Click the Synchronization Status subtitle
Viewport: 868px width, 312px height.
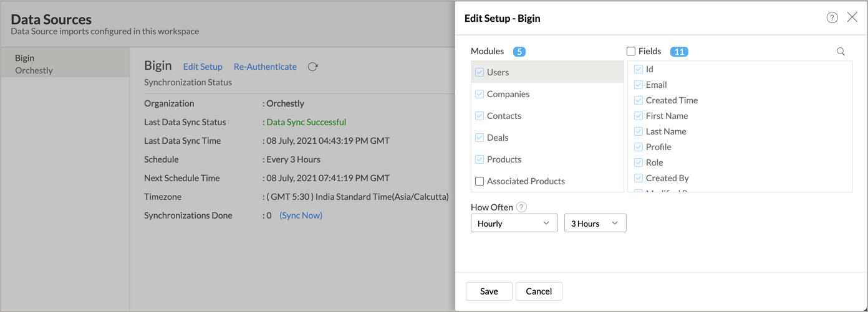coord(188,82)
